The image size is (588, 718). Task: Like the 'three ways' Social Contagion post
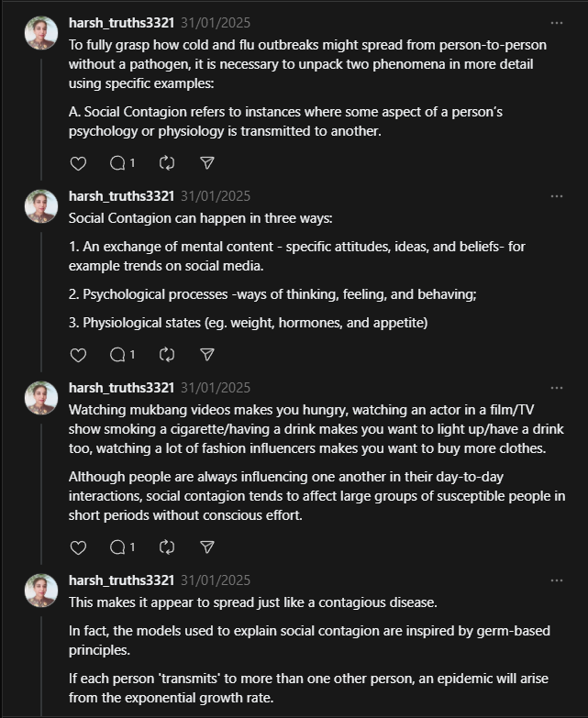78,355
